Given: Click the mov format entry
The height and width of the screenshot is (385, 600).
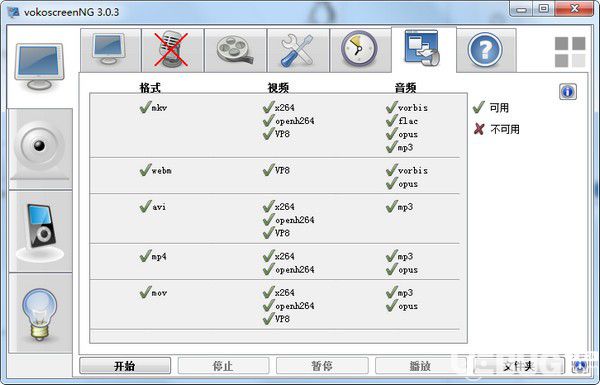Looking at the screenshot, I should (153, 293).
